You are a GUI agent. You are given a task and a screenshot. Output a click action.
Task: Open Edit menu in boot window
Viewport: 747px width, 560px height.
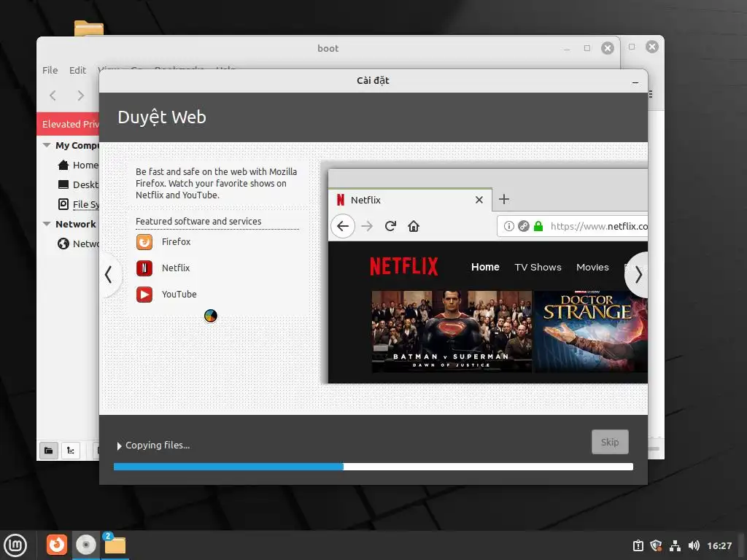pyautogui.click(x=77, y=71)
